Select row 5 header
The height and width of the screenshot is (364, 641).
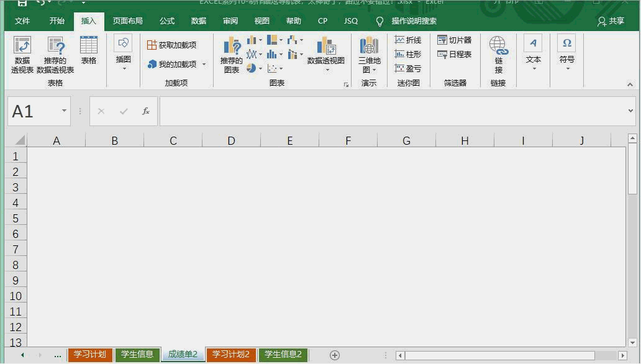pos(16,218)
